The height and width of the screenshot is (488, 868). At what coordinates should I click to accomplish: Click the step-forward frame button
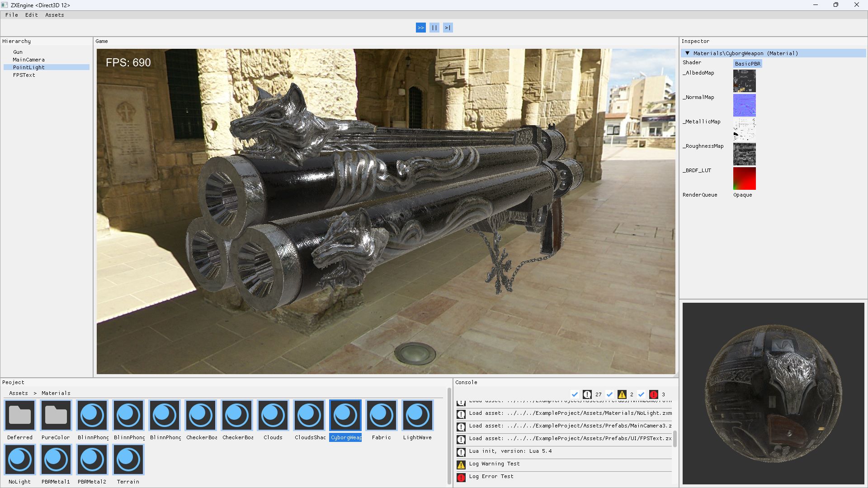pos(448,28)
